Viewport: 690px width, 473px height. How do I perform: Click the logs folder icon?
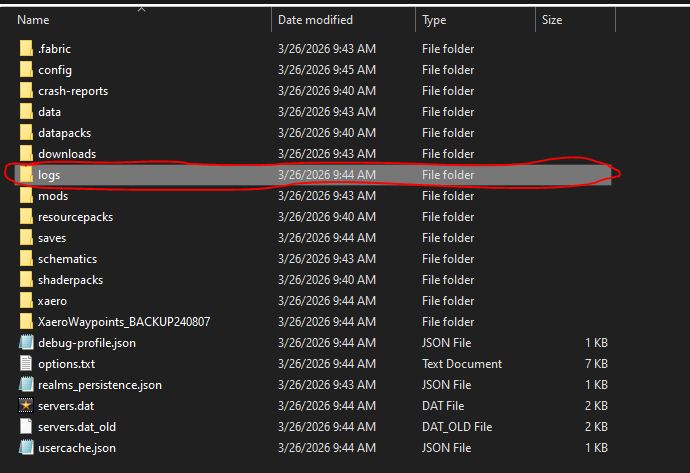[x=26, y=175]
